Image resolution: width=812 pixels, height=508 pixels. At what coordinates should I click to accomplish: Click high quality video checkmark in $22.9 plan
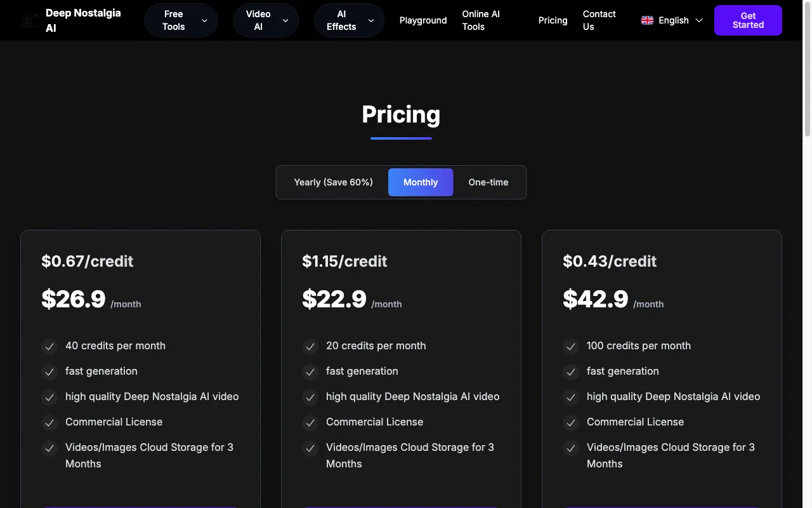[310, 397]
